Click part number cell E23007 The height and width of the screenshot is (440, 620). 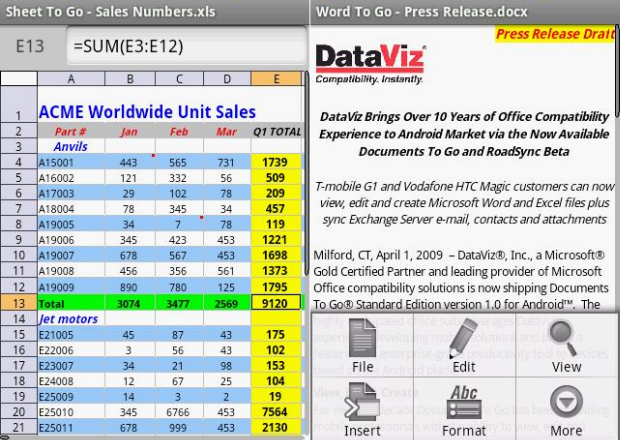point(71,366)
